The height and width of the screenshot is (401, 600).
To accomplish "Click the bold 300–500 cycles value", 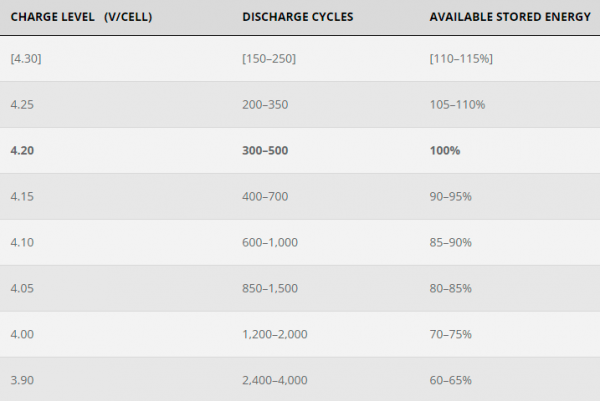I will [x=265, y=150].
